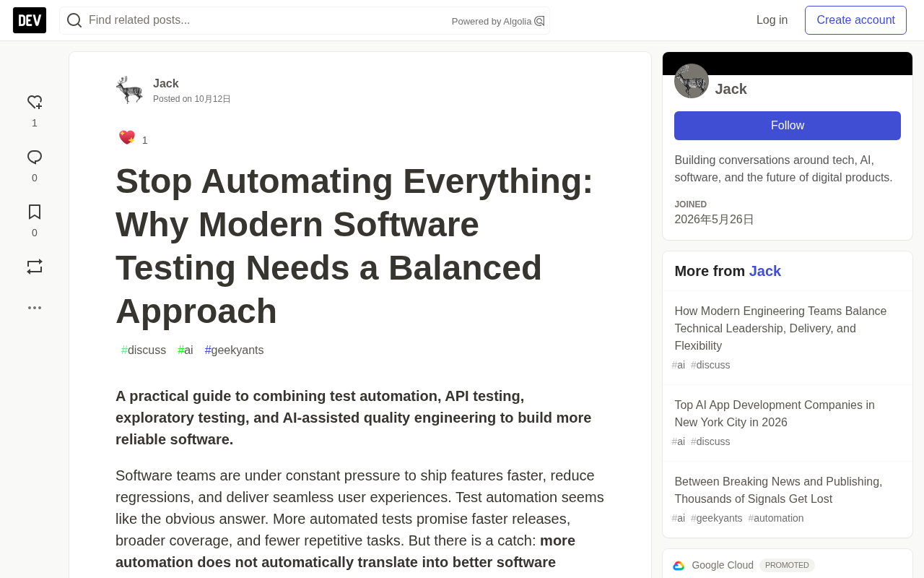
Task: Click the Create account button
Action: pyautogui.click(x=855, y=20)
